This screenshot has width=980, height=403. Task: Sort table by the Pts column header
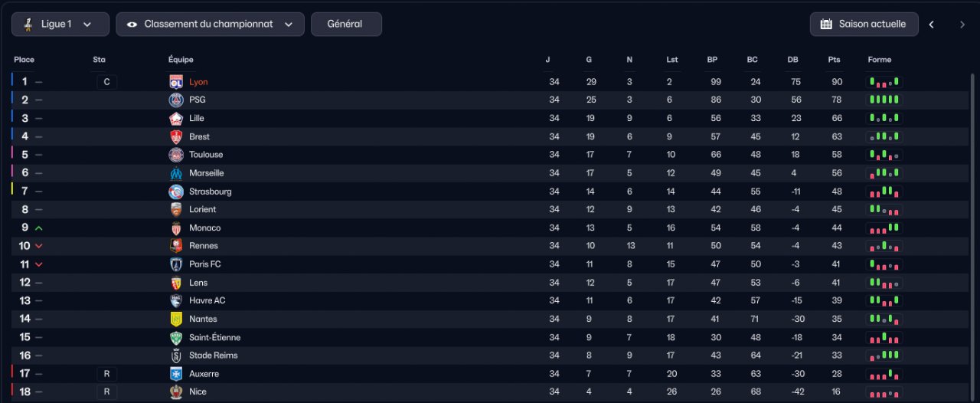(834, 60)
